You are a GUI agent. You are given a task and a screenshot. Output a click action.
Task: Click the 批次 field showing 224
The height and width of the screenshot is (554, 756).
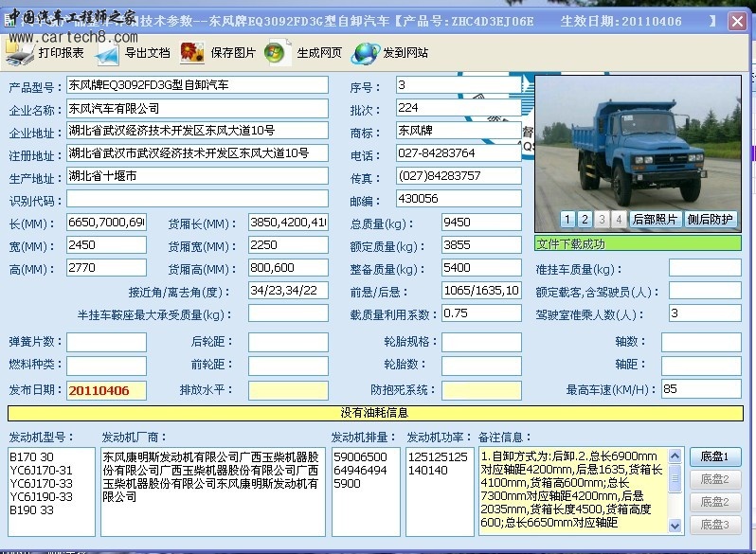(459, 108)
